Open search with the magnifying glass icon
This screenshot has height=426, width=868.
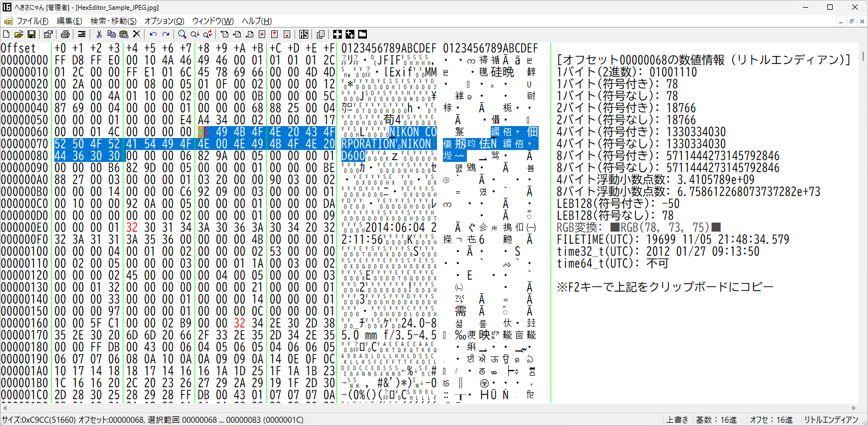tap(182, 34)
